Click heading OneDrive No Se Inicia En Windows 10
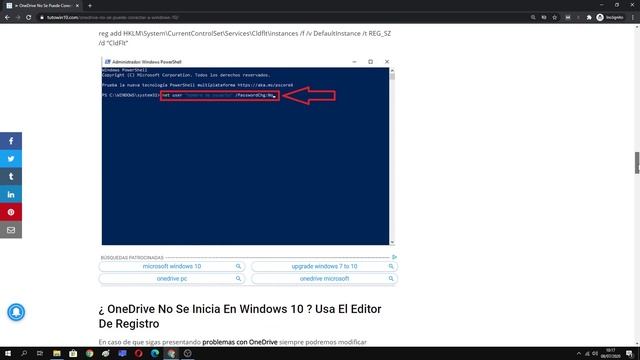 (240, 316)
